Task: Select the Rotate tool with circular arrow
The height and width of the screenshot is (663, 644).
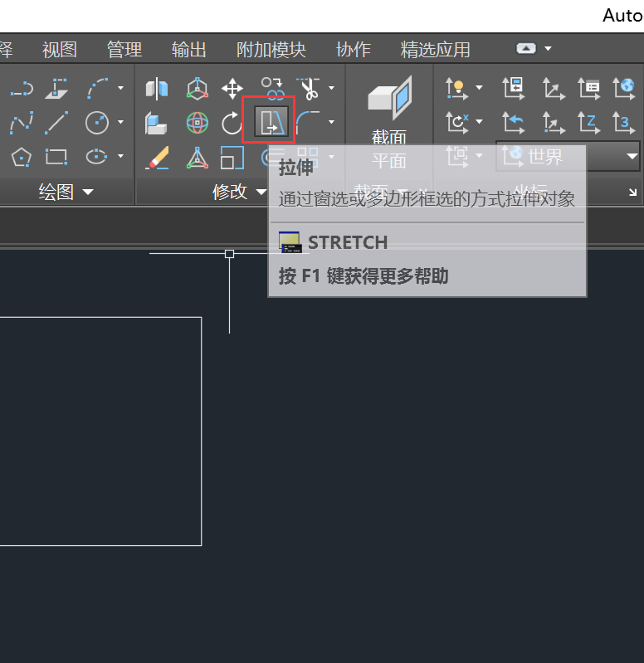Action: [x=232, y=123]
